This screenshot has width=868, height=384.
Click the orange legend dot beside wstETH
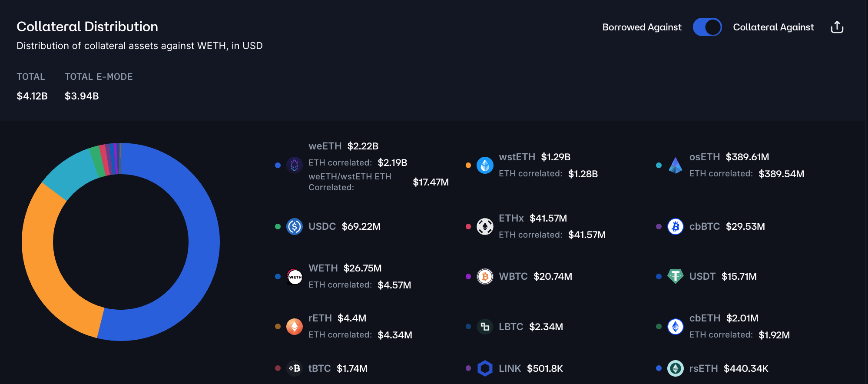[x=468, y=165]
